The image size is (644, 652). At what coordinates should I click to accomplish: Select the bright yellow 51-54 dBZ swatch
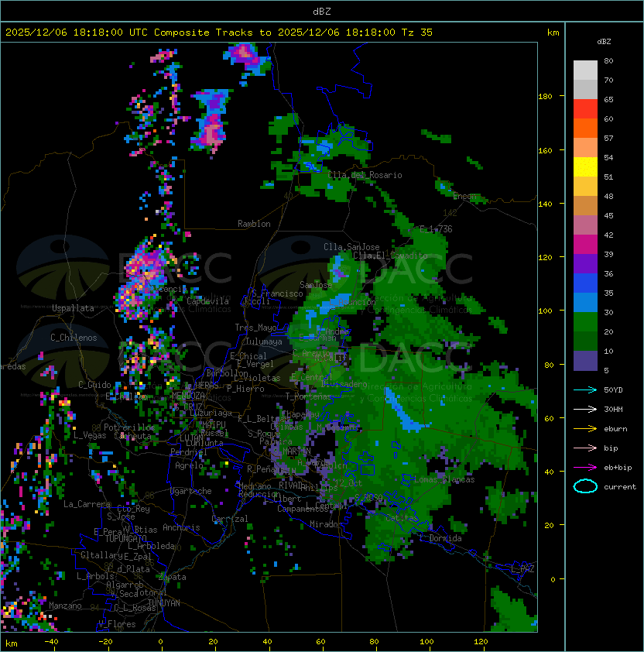point(585,167)
